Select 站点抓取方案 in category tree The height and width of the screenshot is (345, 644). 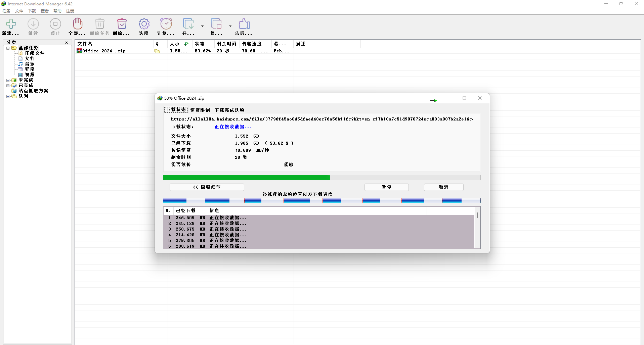click(33, 91)
